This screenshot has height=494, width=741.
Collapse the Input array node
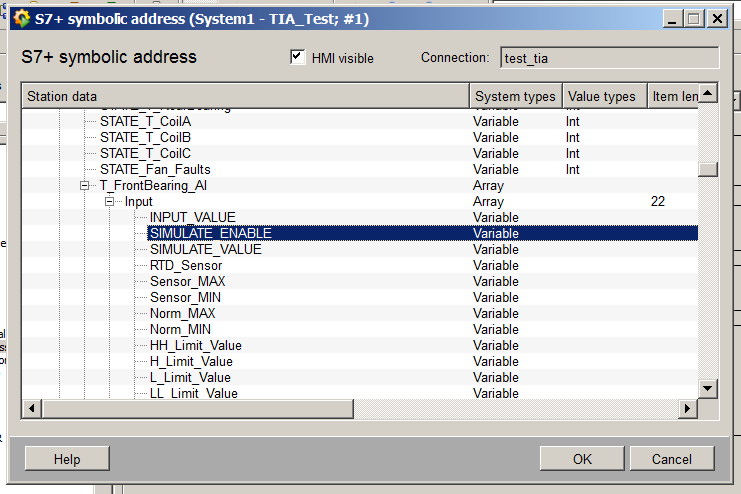pos(110,202)
